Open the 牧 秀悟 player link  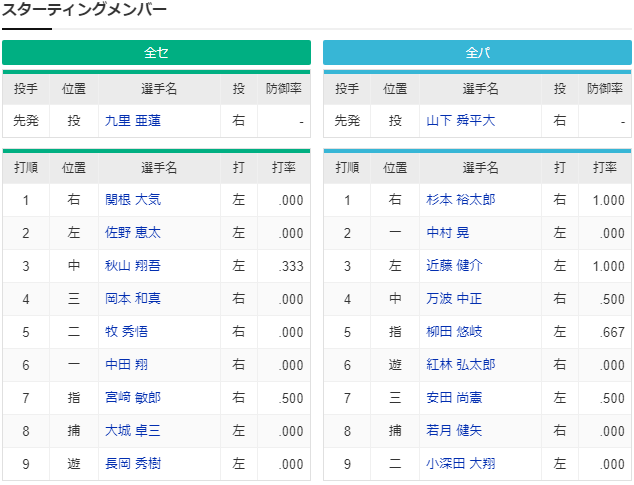pos(126,331)
